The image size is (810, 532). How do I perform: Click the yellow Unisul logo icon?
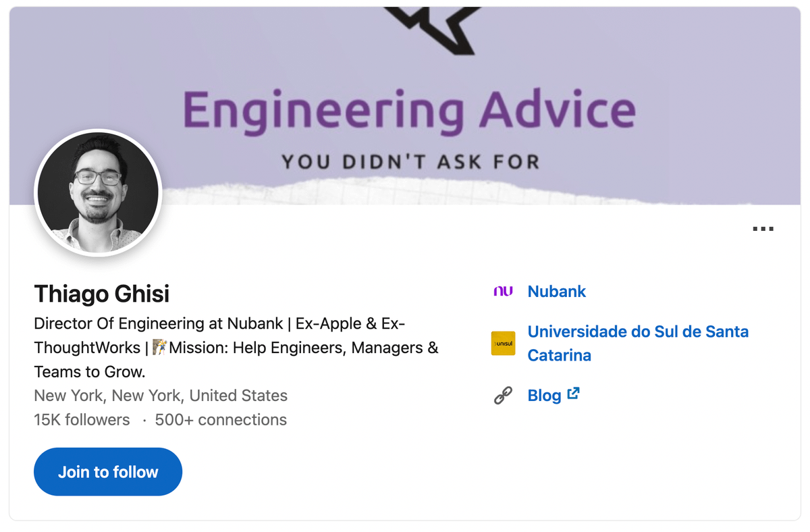coord(503,343)
